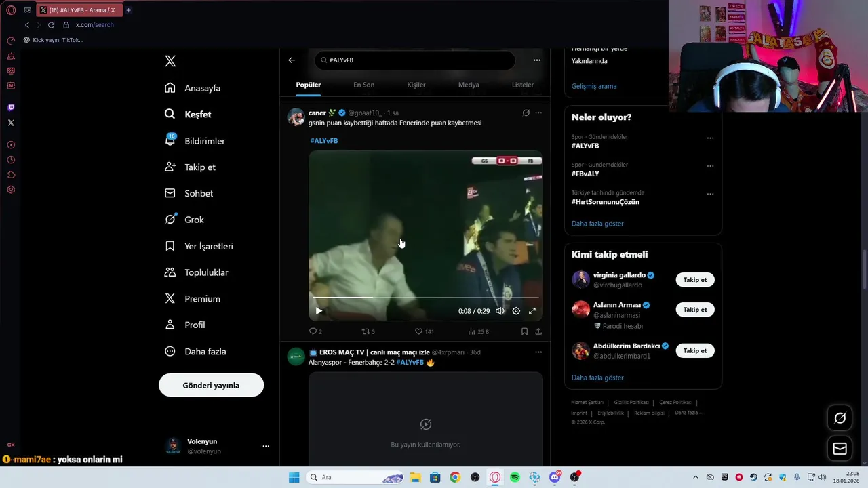868x488 pixels.
Task: Play the video in caner's post
Action: click(x=319, y=311)
